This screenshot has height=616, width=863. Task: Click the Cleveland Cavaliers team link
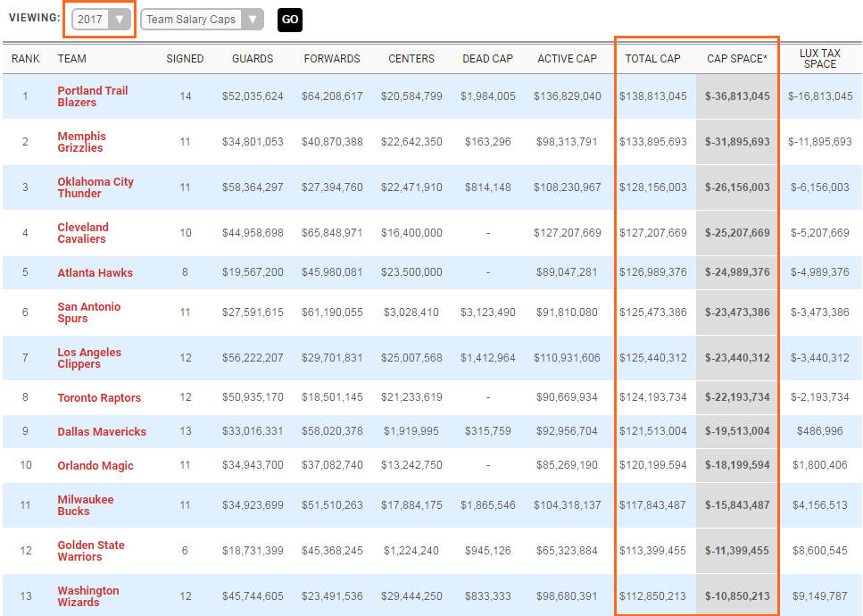83,233
